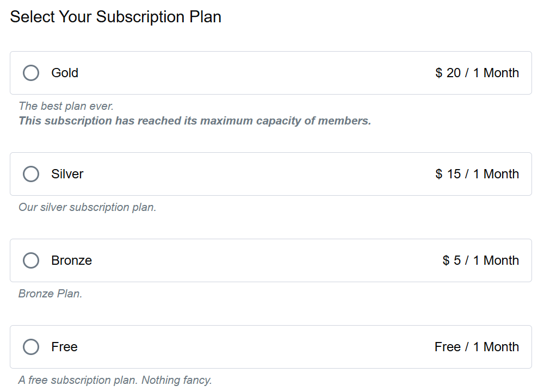Click the Bronze plan name label
Screen dimensions: 544x392
71,260
